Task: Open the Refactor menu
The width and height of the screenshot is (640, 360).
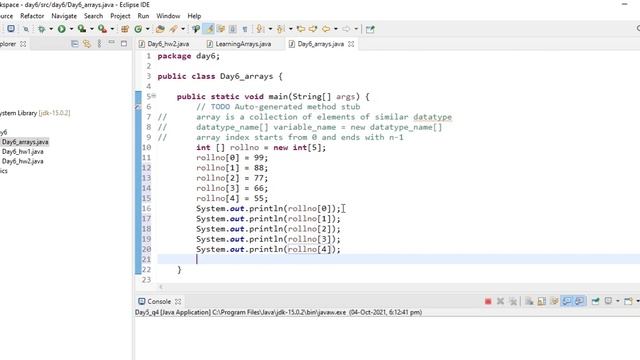Action: point(32,16)
